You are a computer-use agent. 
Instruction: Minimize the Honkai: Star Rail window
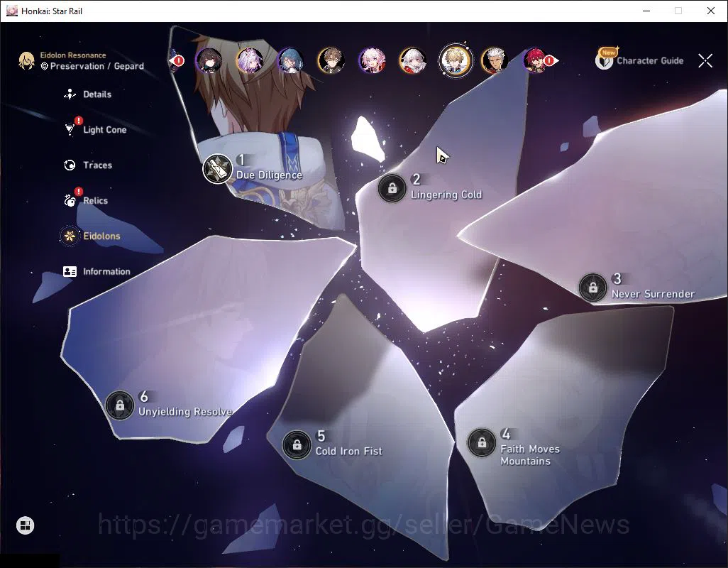[x=646, y=11]
